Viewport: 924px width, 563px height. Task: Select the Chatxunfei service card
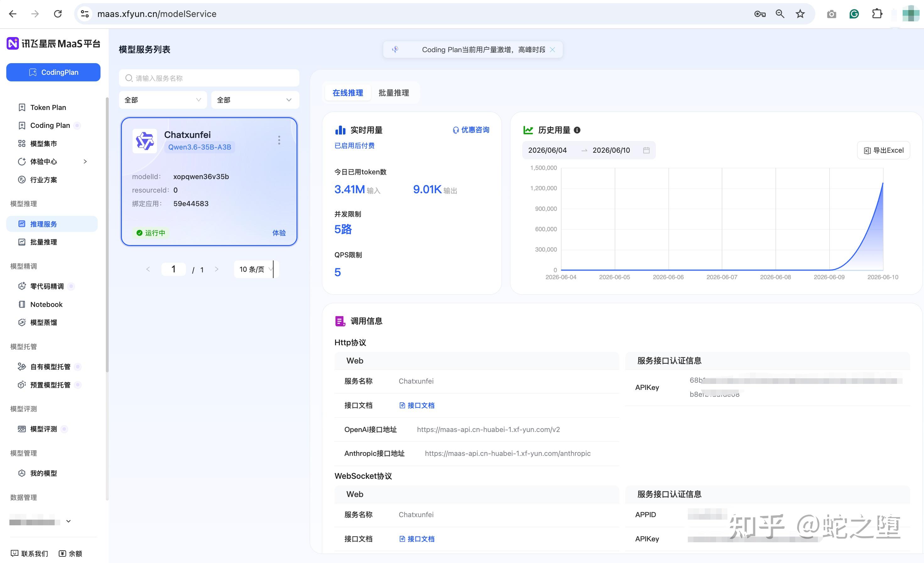click(209, 182)
